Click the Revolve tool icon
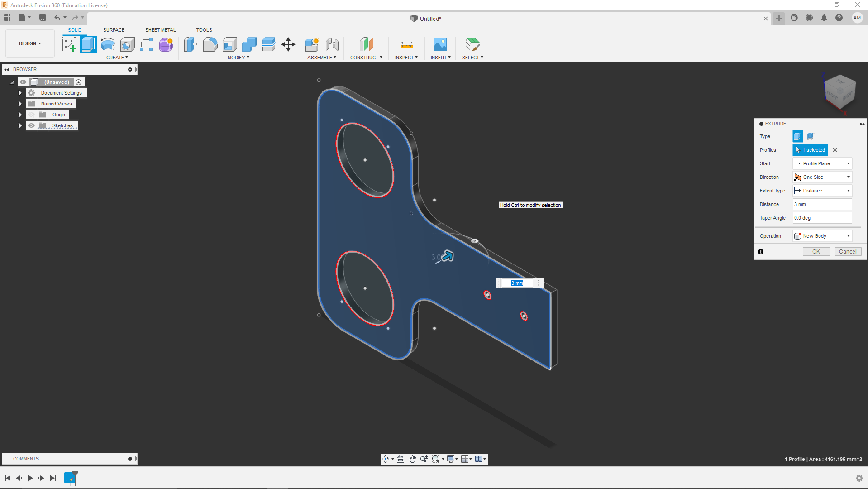The height and width of the screenshot is (489, 868). point(108,44)
